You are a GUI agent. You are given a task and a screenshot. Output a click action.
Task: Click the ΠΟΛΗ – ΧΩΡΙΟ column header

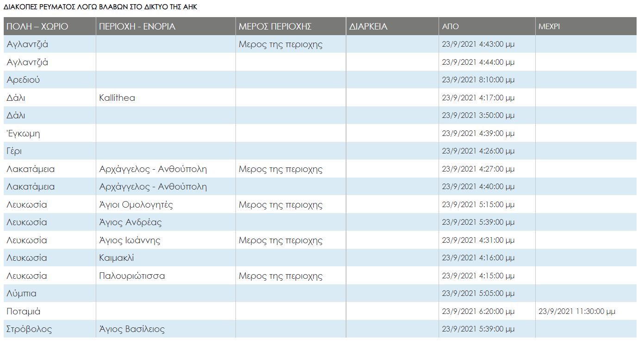click(37, 26)
